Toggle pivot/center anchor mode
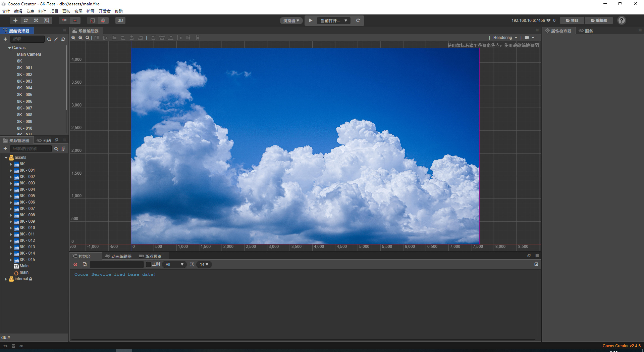This screenshot has width=644, height=352. point(64,20)
